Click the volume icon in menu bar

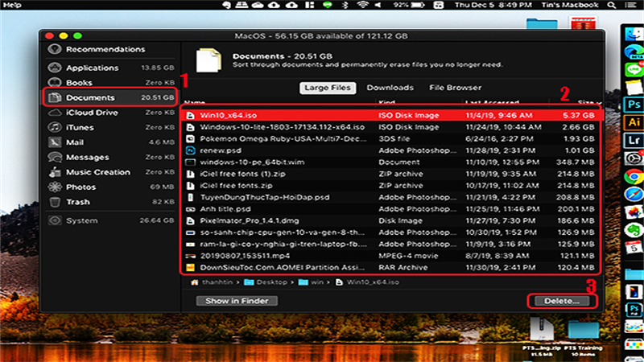[378, 5]
